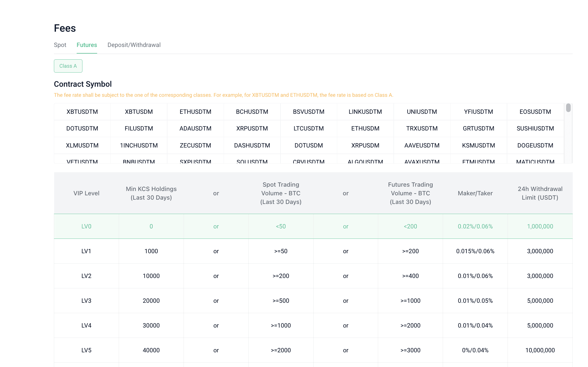The image size is (588, 367).
Task: Click the ETHUSDTM contract symbol
Action: [x=195, y=112]
